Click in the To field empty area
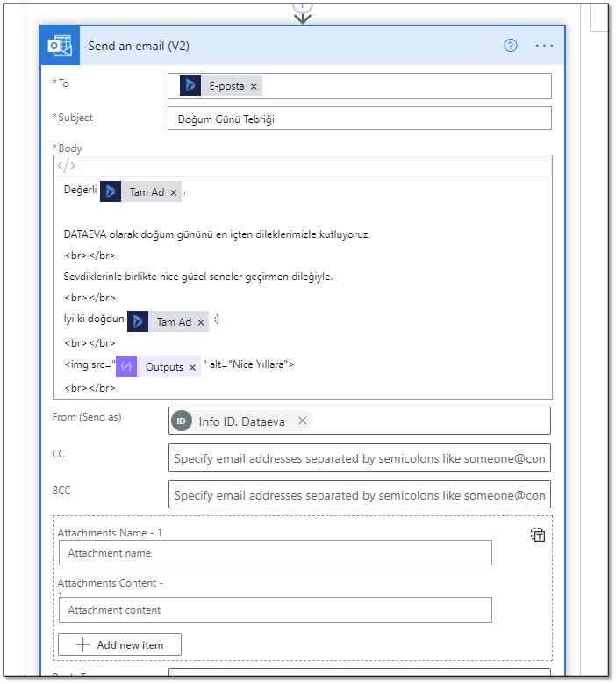This screenshot has width=616, height=684. 405,86
